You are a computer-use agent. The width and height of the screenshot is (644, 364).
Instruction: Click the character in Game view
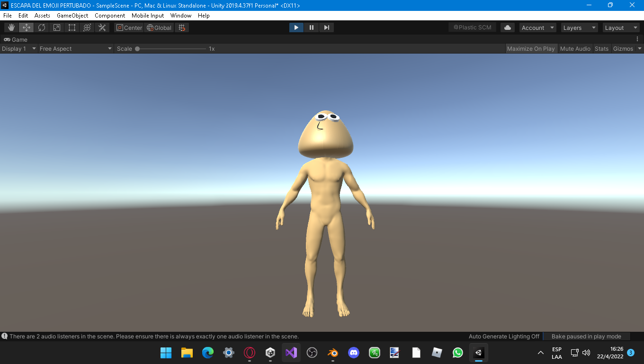tap(325, 213)
